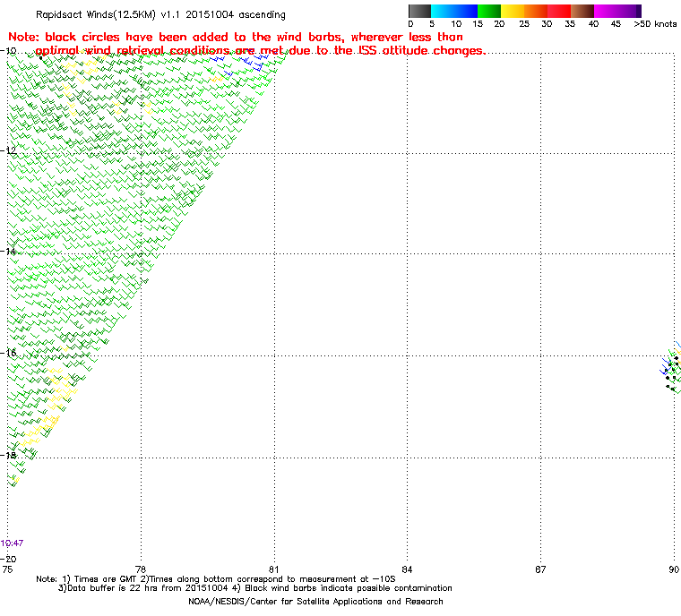Click the 81 longitude axis label
This screenshot has width=681, height=616.
[274, 569]
